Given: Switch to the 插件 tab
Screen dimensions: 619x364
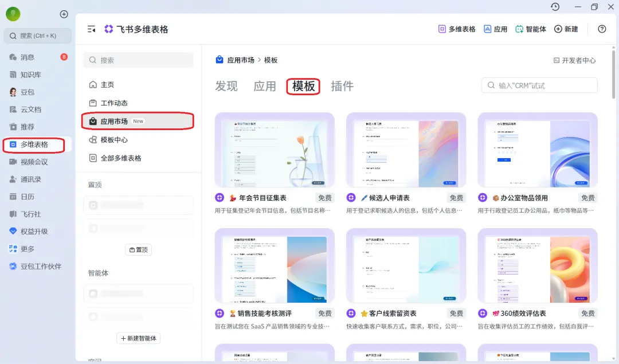Looking at the screenshot, I should tap(342, 86).
